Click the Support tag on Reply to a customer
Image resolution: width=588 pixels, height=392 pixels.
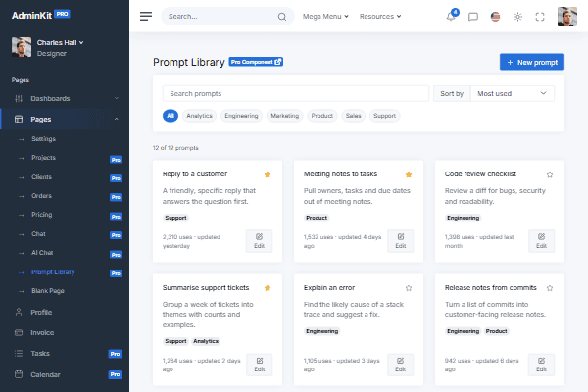tap(175, 218)
